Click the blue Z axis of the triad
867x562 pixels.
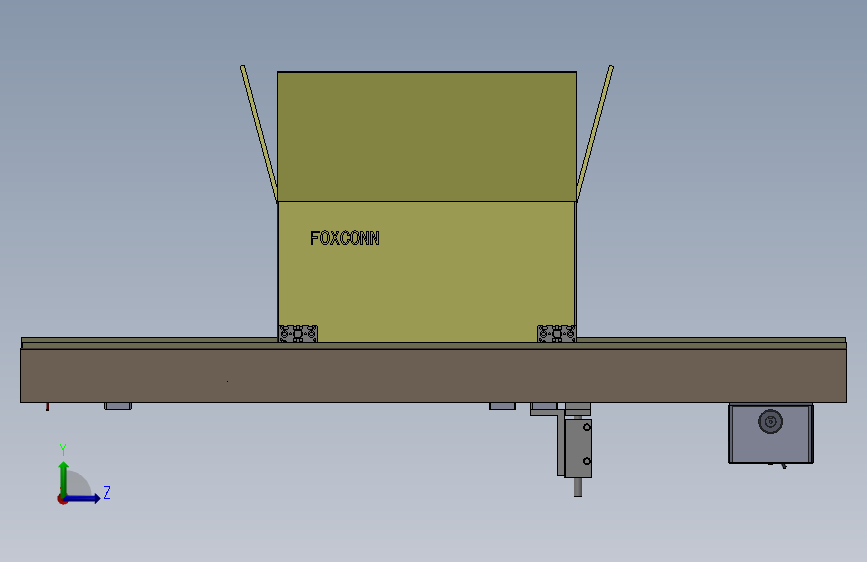coord(83,498)
